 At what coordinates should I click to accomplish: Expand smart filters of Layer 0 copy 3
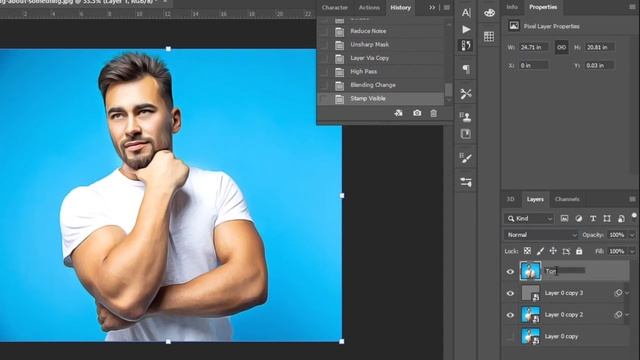click(627, 293)
